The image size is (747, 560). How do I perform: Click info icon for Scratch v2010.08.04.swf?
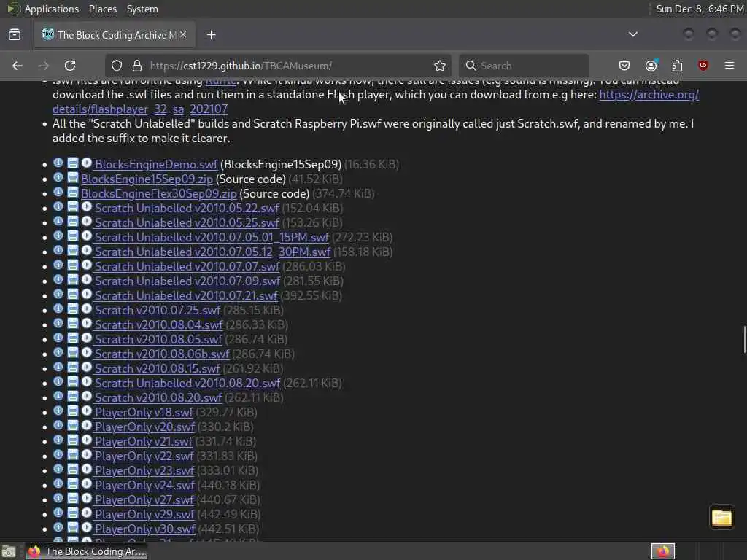[x=58, y=323]
